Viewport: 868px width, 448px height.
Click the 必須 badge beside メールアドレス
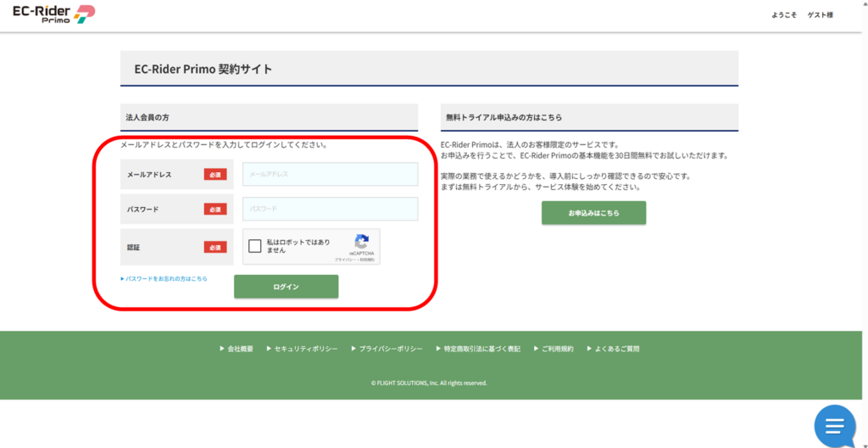tap(214, 175)
